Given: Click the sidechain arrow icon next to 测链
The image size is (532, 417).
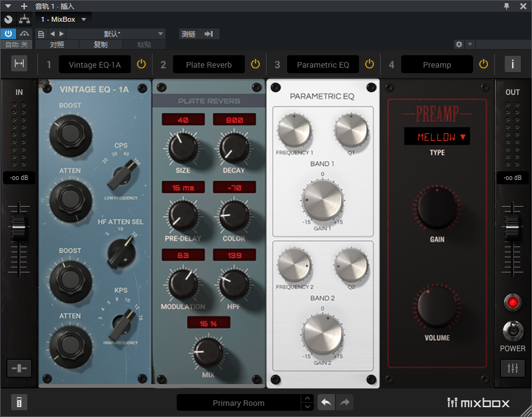Looking at the screenshot, I should pos(208,34).
